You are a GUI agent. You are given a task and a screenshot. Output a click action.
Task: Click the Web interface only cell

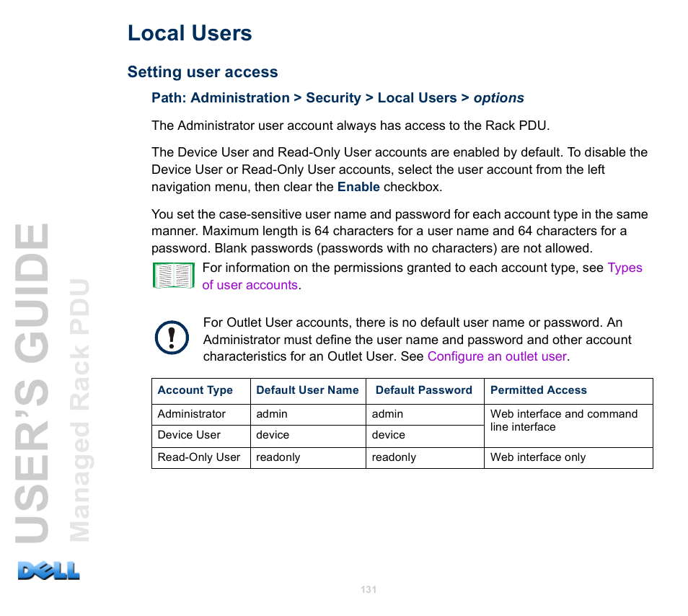[x=538, y=457]
